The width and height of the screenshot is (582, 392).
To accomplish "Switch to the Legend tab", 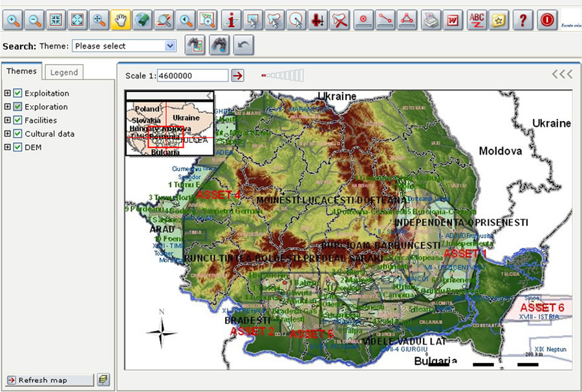I will (64, 72).
